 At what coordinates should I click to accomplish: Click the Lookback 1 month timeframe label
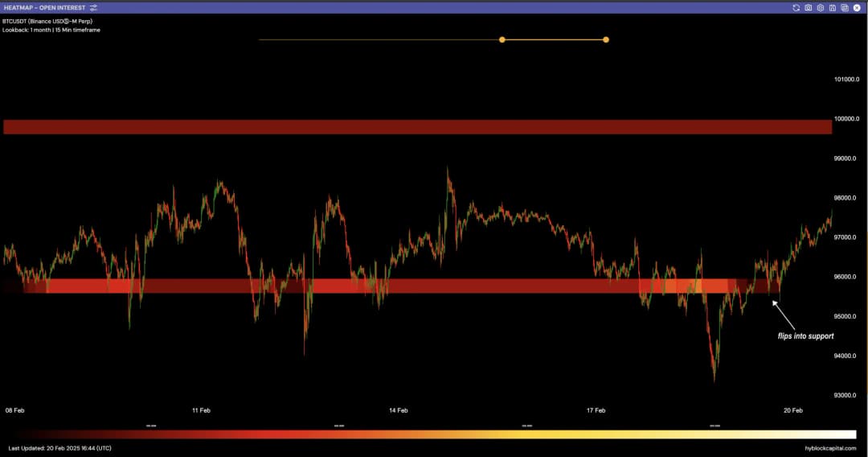point(51,30)
